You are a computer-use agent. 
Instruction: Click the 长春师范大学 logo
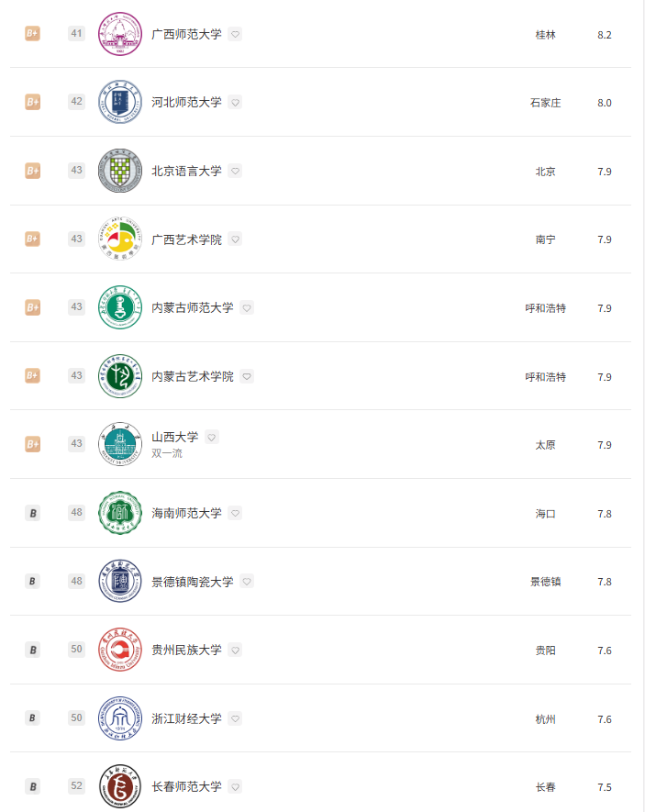[120, 786]
